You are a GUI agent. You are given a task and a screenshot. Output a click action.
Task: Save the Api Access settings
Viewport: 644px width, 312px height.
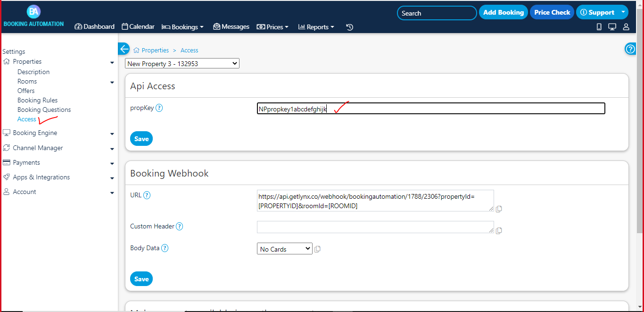pos(141,139)
